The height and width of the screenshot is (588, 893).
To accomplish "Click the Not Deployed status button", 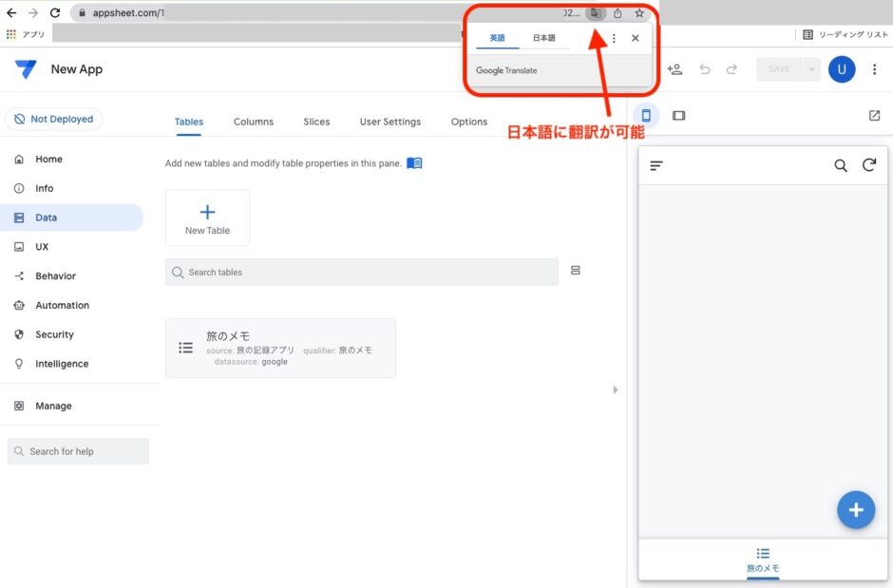I will [53, 120].
